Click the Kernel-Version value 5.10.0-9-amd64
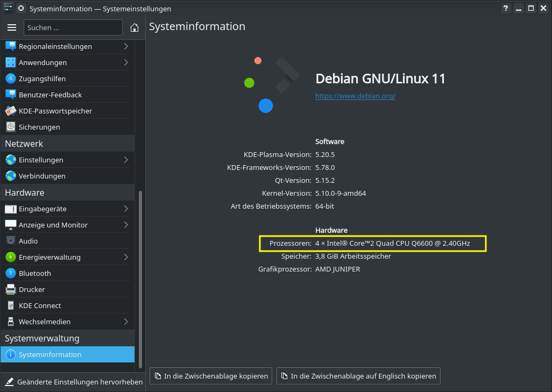552x392 pixels. pos(341,193)
